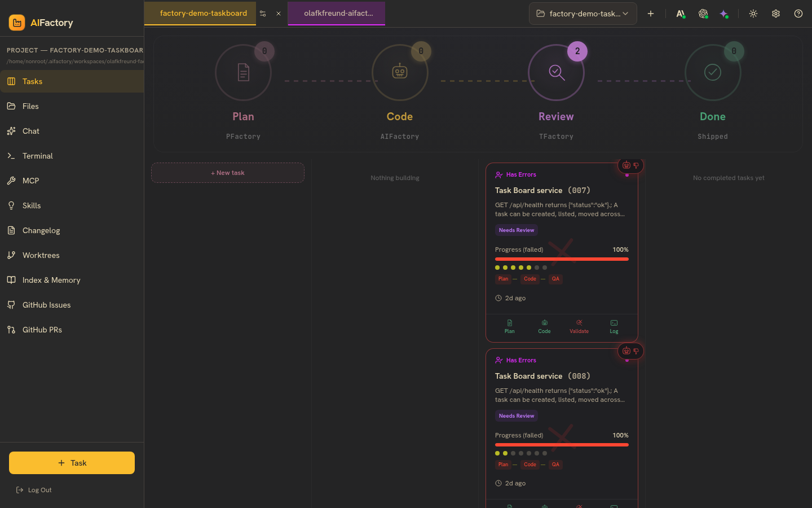
Task: Switch to the olafkfreund-aifact... tab
Action: pyautogui.click(x=338, y=13)
